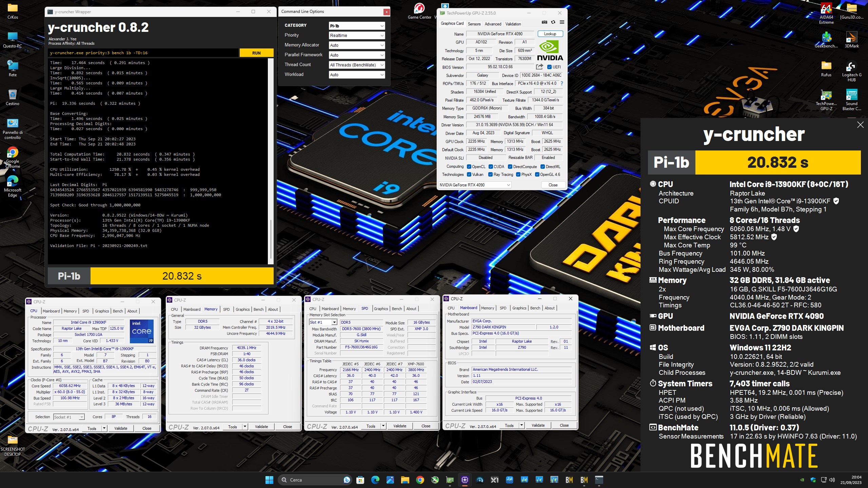Toggle the DirectCompute checkbox
This screenshot has height=488, width=868.
(510, 167)
